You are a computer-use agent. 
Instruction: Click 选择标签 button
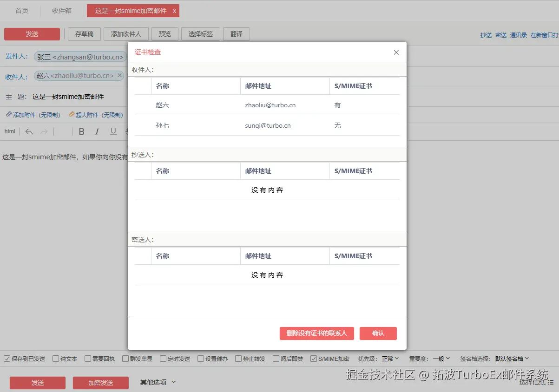pyautogui.click(x=201, y=34)
